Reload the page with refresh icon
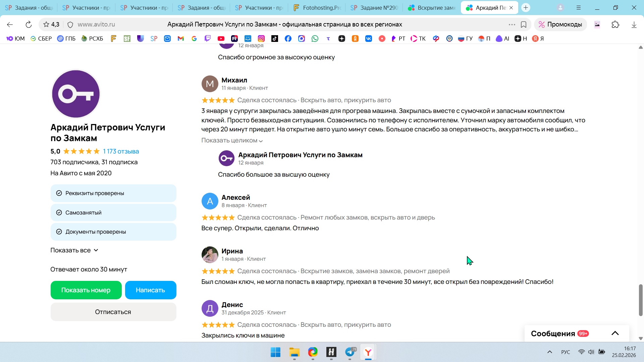The image size is (644, 362). pos(29,24)
